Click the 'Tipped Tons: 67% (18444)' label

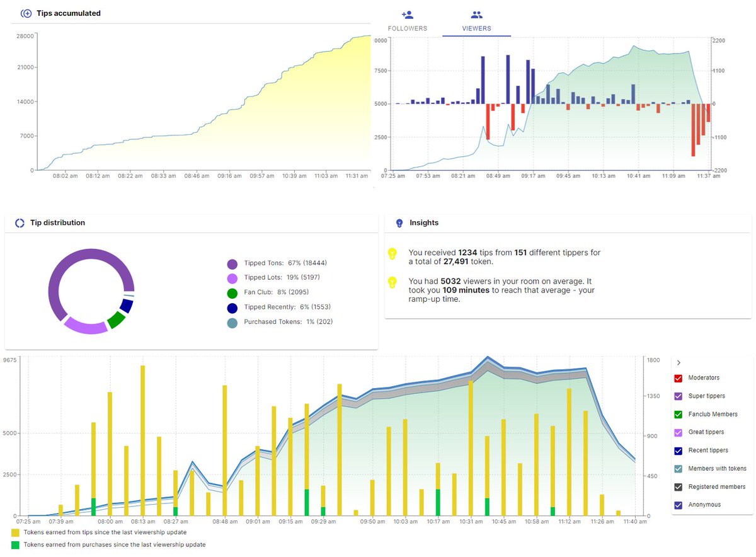click(x=284, y=263)
